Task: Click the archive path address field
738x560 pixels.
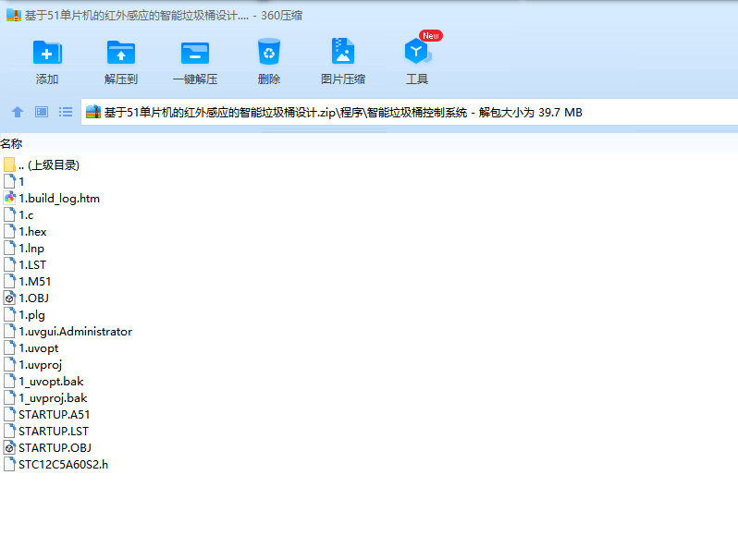Action: pyautogui.click(x=410, y=112)
